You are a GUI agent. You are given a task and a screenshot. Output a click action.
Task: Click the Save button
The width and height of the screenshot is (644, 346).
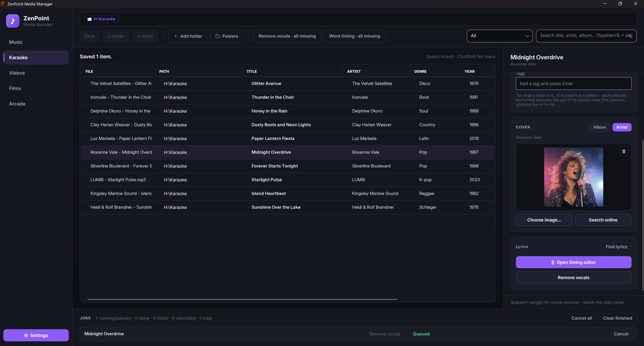[90, 36]
